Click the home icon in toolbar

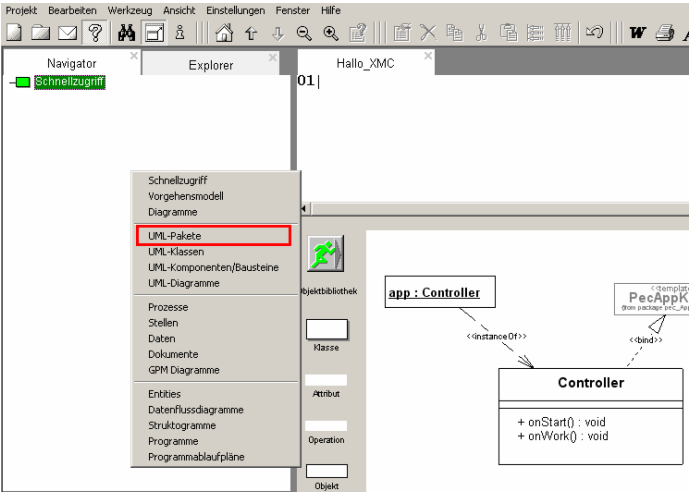pyautogui.click(x=224, y=32)
